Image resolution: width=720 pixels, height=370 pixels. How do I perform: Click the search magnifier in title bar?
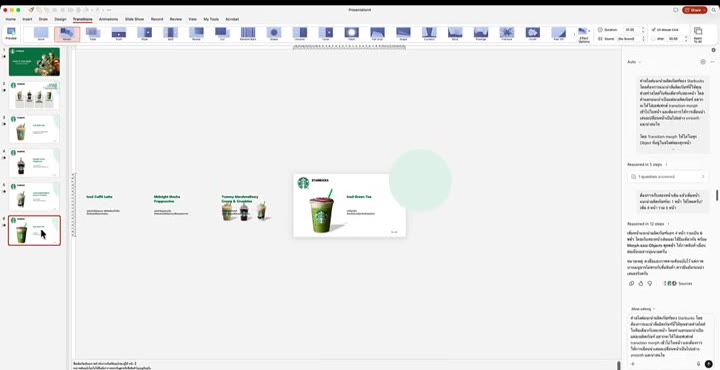[x=714, y=10]
